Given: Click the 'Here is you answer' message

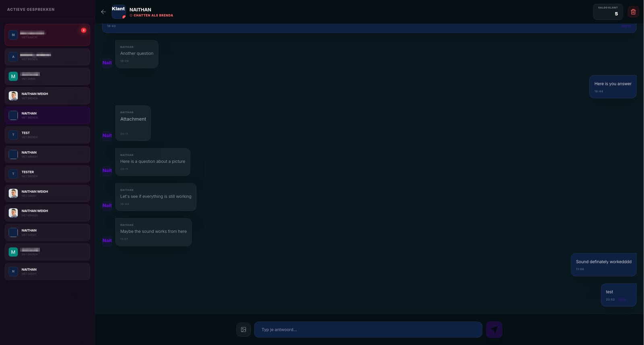Looking at the screenshot, I should pyautogui.click(x=613, y=86).
